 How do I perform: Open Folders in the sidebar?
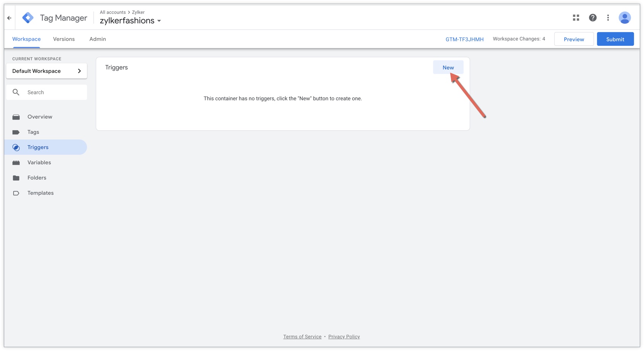click(x=46, y=178)
